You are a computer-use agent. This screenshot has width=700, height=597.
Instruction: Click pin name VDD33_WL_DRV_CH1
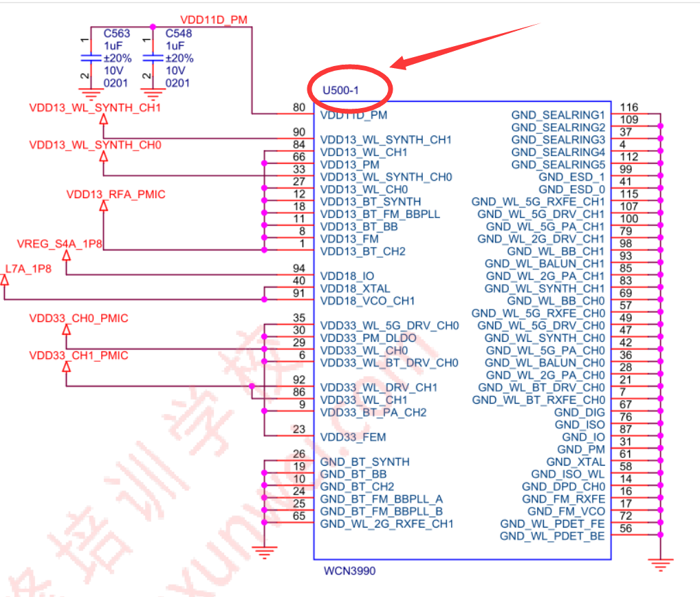click(379, 388)
